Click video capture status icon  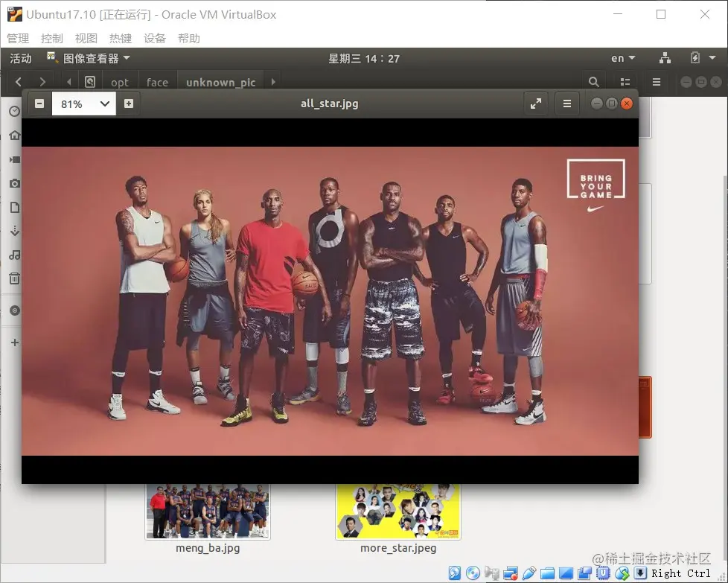click(x=584, y=573)
